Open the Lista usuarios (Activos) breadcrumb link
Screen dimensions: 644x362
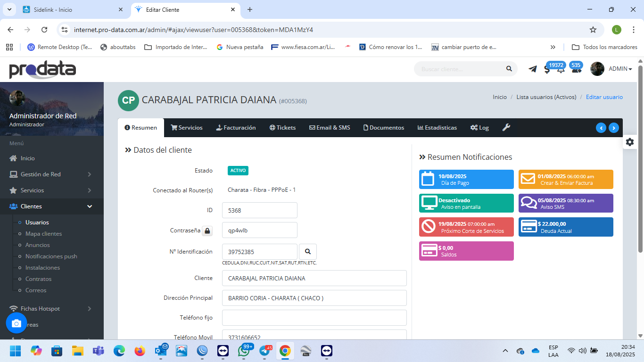point(546,97)
